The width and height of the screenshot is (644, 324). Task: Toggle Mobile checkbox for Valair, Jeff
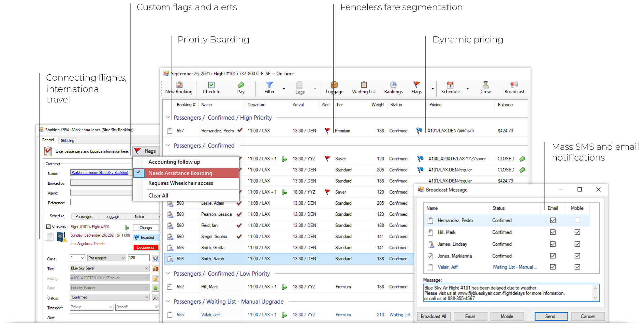pyautogui.click(x=577, y=267)
